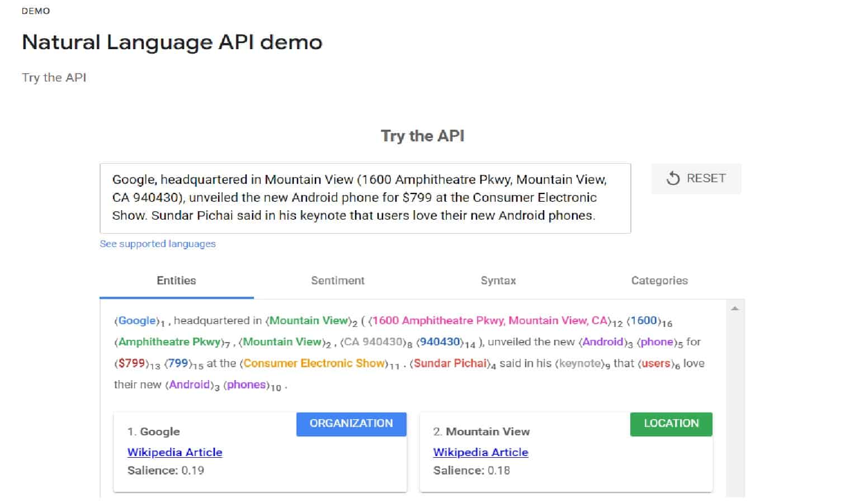Open the Syntax tab

pyautogui.click(x=498, y=281)
